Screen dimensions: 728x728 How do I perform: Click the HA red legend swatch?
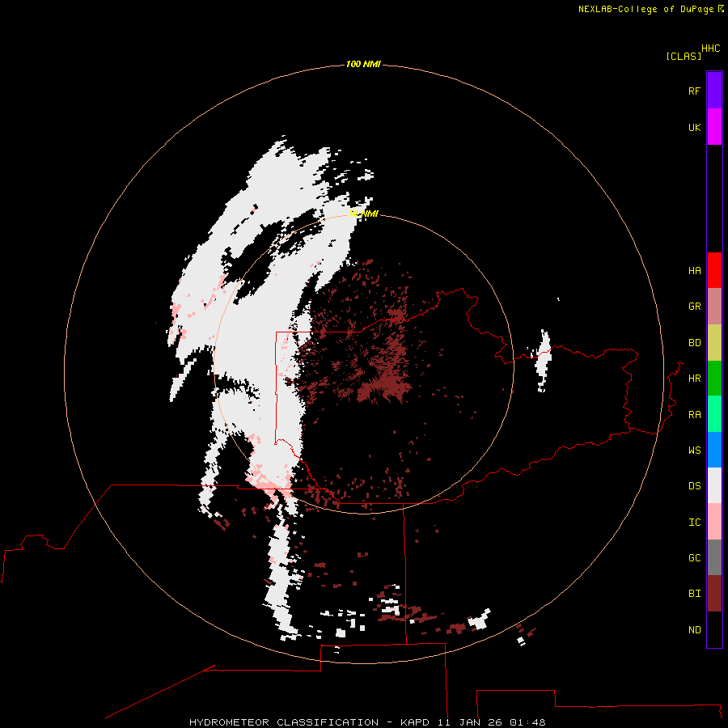(x=714, y=270)
